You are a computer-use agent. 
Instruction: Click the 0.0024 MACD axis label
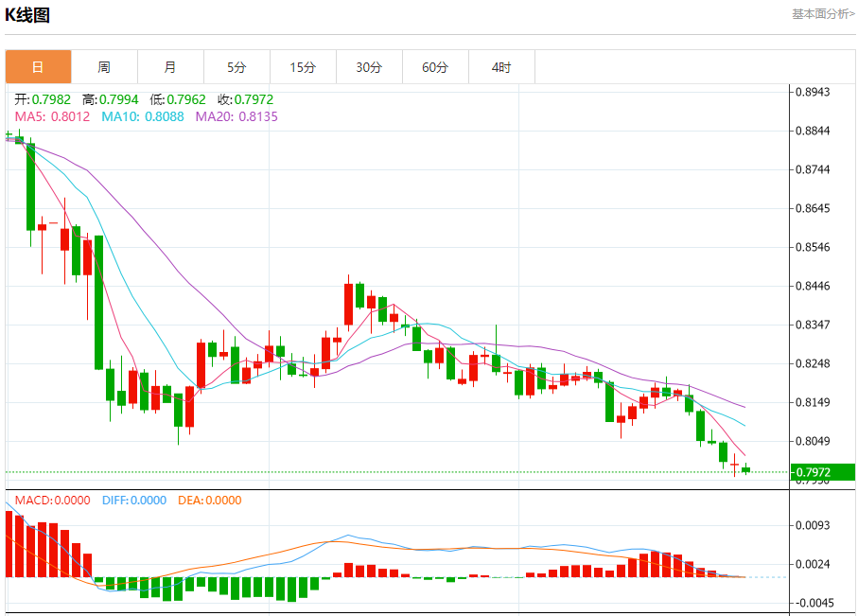coord(813,565)
